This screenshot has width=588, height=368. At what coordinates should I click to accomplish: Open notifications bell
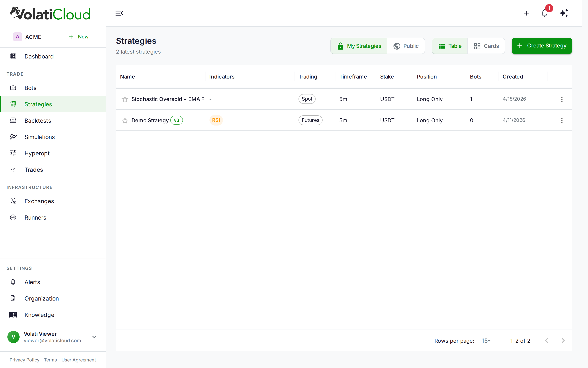[x=544, y=13]
